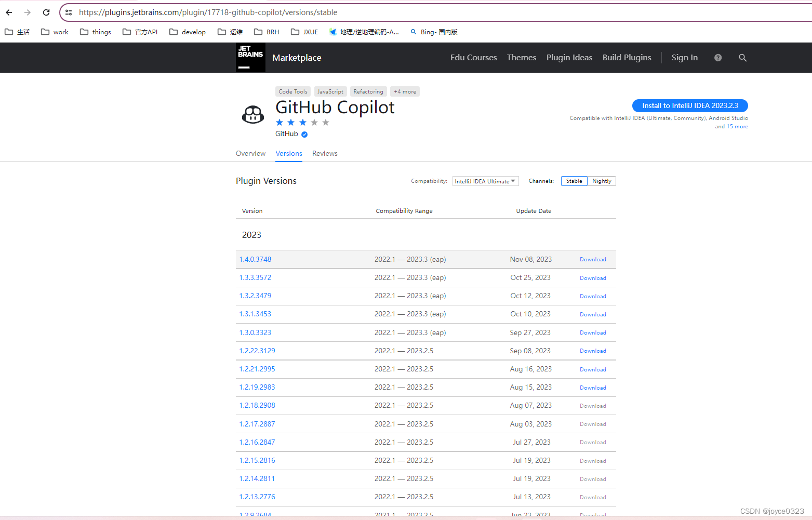This screenshot has height=520, width=812.
Task: Open the help question mark icon
Action: [x=718, y=58]
